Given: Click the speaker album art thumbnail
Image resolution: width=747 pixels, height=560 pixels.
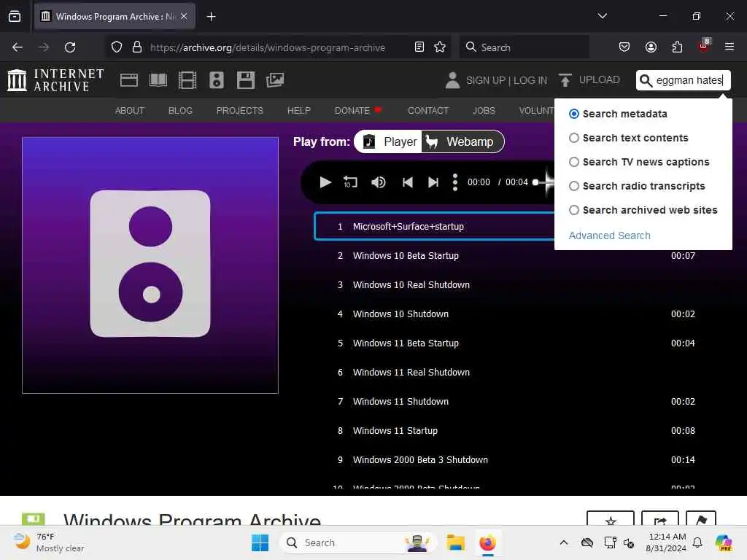Looking at the screenshot, I should 150,265.
